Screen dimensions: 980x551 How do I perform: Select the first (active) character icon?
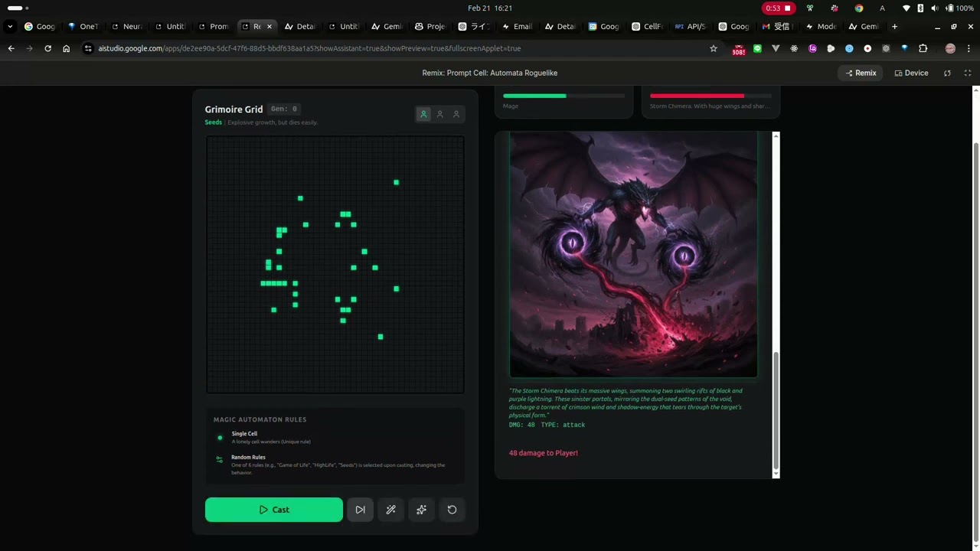423,115
